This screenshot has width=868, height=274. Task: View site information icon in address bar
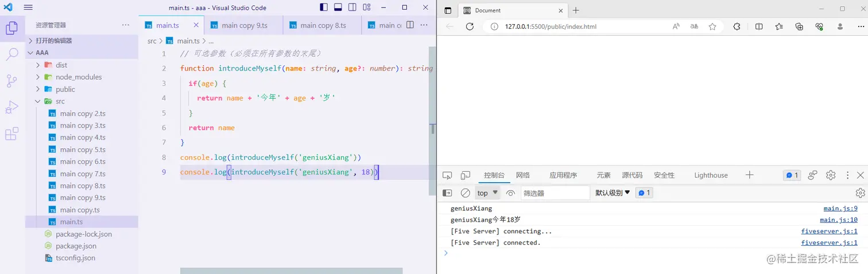pos(494,26)
